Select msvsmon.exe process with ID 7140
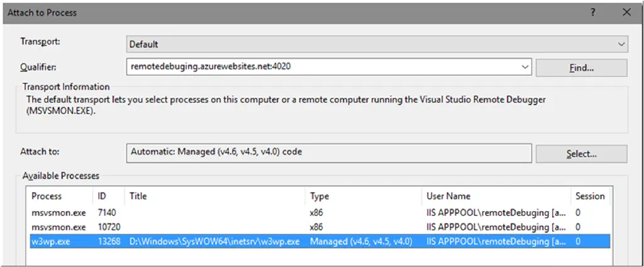 pos(58,213)
